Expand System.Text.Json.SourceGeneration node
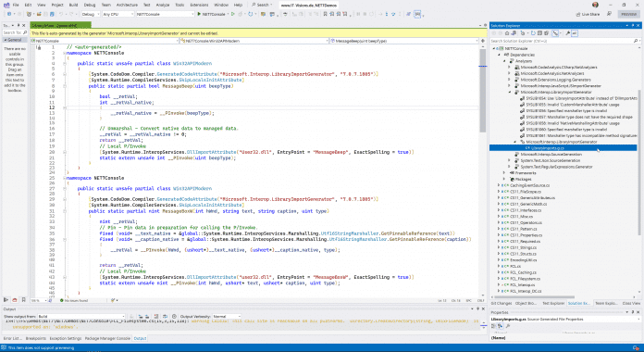The height and width of the screenshot is (352, 644). (510, 160)
